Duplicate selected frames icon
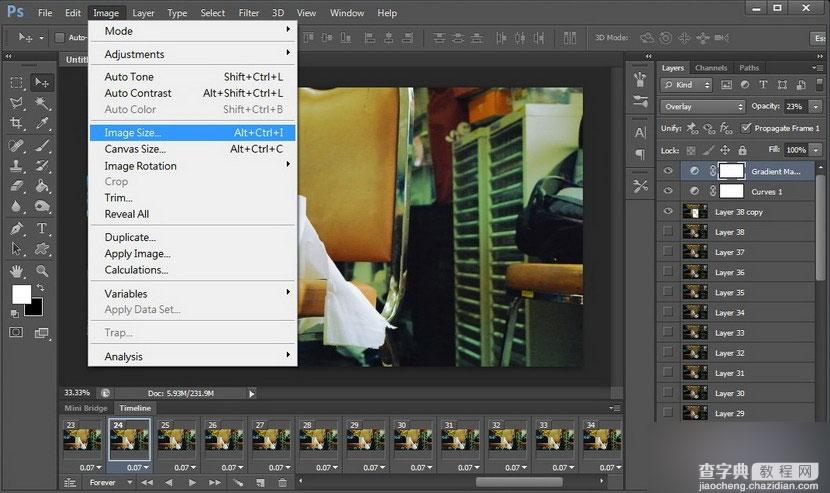This screenshot has width=830, height=493. click(x=260, y=482)
